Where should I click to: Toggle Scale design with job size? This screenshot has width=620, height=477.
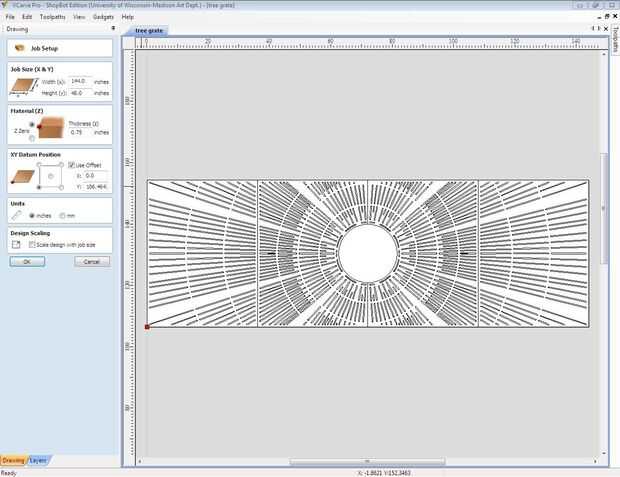coord(32,245)
